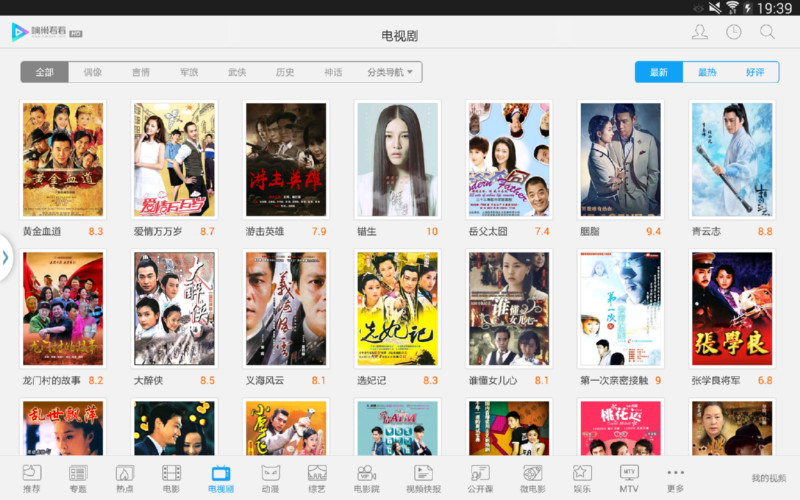Open the 游击英雄 poster
800x500 pixels.
(286, 160)
